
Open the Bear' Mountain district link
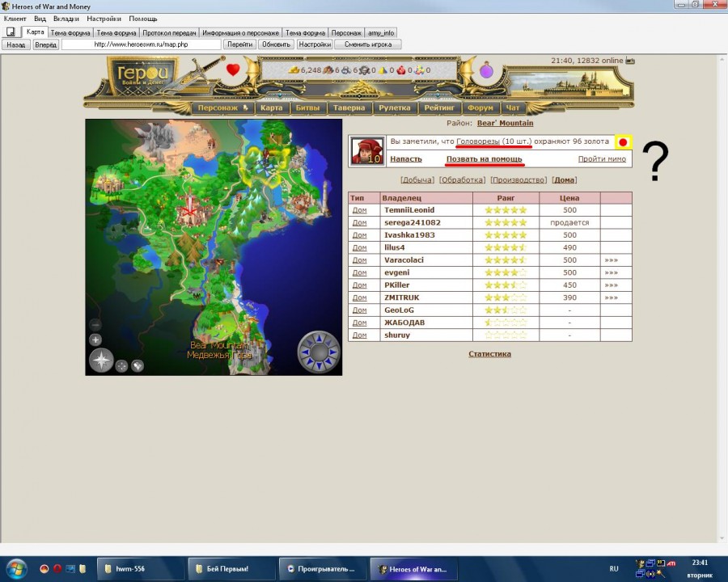(505, 123)
